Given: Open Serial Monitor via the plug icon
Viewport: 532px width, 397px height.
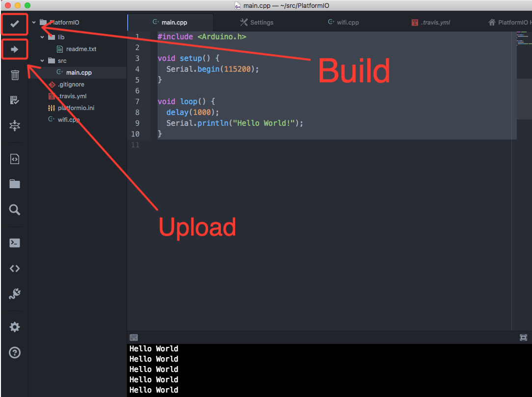Looking at the screenshot, I should point(15,294).
